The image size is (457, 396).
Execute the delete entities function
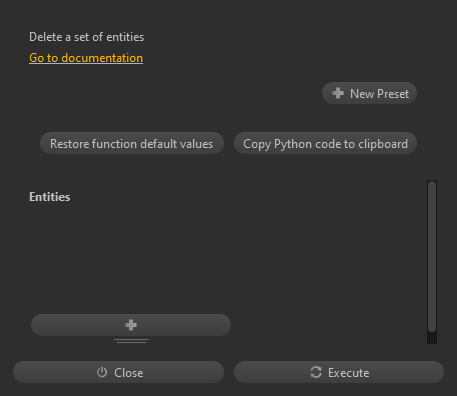[339, 372]
